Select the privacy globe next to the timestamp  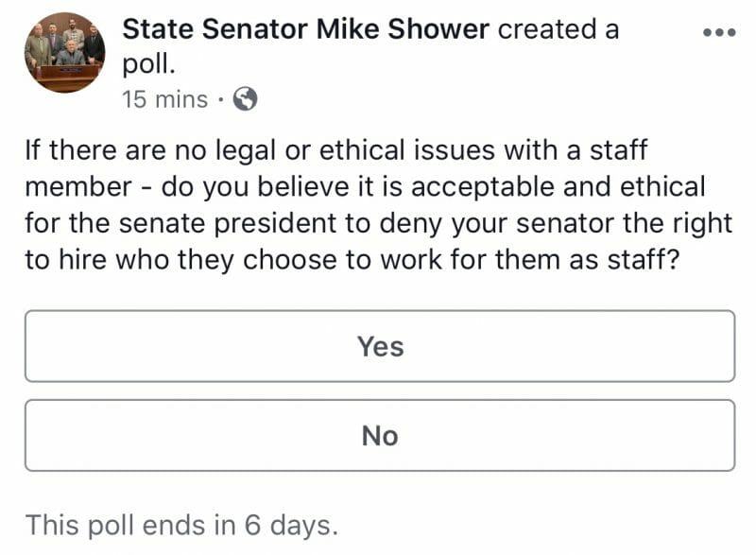coord(248,98)
